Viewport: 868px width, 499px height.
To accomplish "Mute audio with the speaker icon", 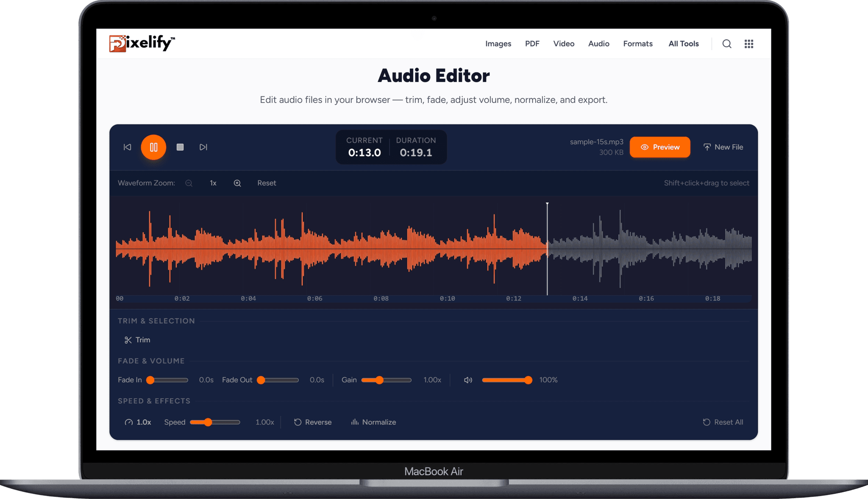I will [468, 380].
